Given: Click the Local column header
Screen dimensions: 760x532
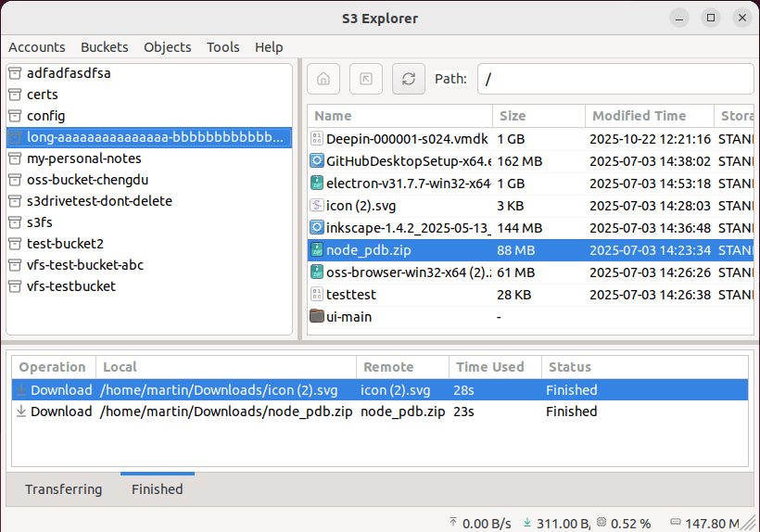Looking at the screenshot, I should point(226,367).
